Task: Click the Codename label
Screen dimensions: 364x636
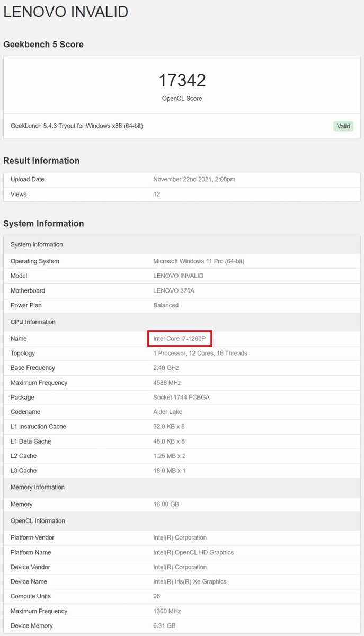Action: pyautogui.click(x=25, y=412)
